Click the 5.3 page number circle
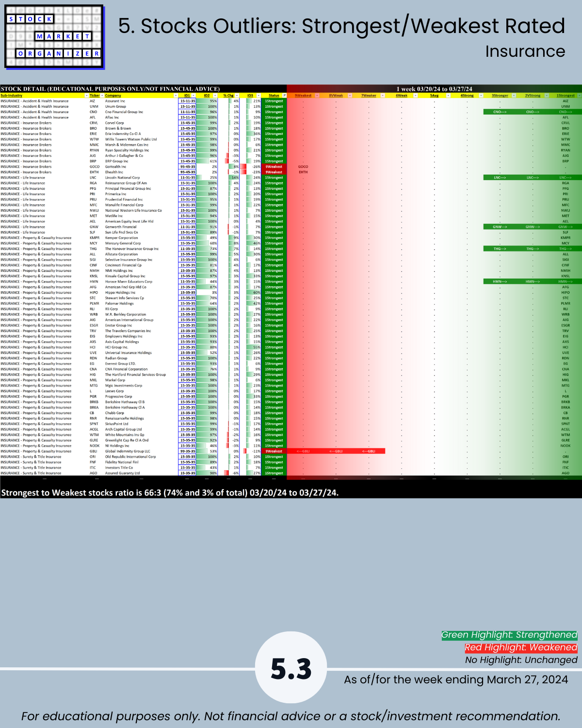 click(291, 668)
